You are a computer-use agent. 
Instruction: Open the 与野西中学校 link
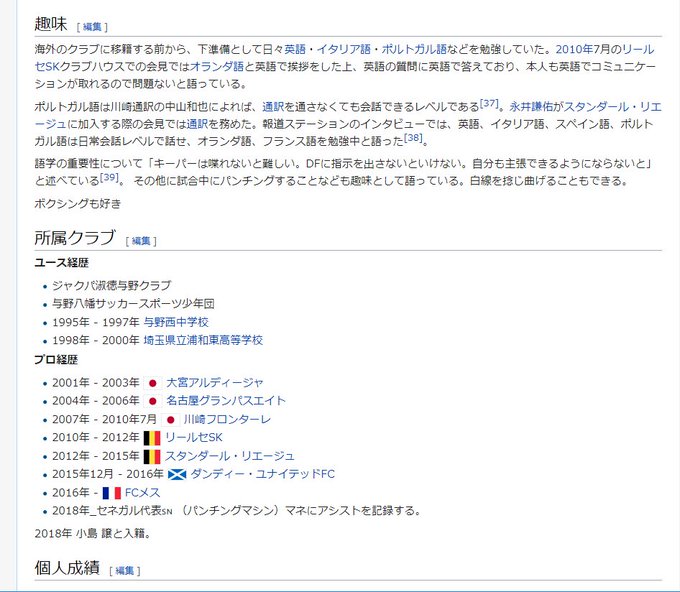point(176,322)
